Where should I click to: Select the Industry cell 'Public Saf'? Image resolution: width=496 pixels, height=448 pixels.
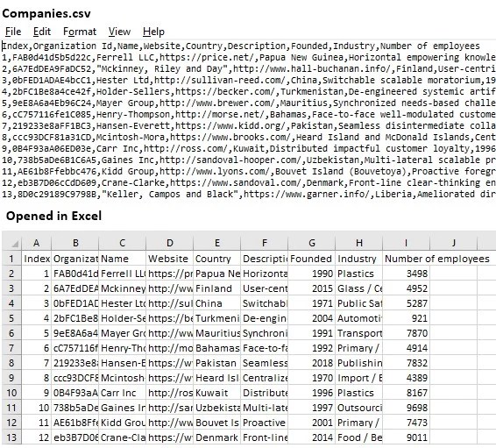coord(358,303)
